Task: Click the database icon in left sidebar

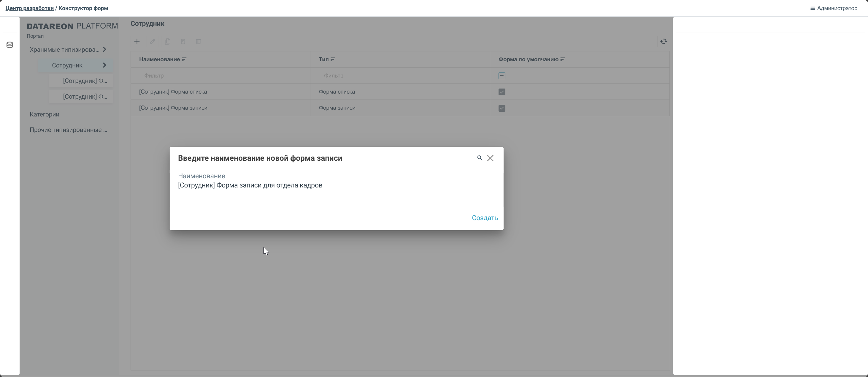Action: tap(10, 45)
